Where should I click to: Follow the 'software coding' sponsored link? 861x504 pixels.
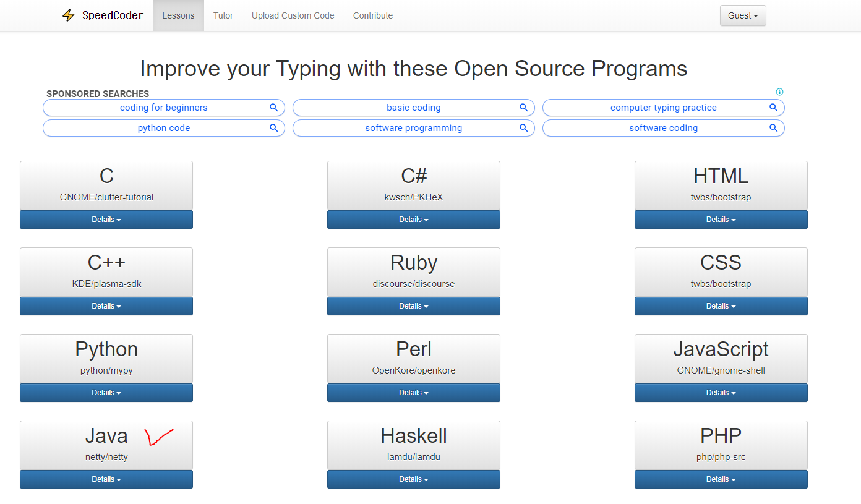tap(664, 128)
